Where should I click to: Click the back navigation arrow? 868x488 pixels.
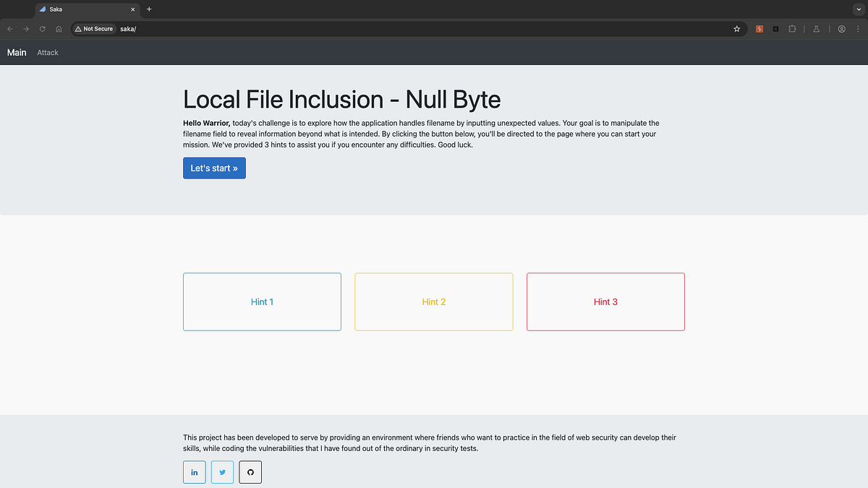click(x=9, y=29)
